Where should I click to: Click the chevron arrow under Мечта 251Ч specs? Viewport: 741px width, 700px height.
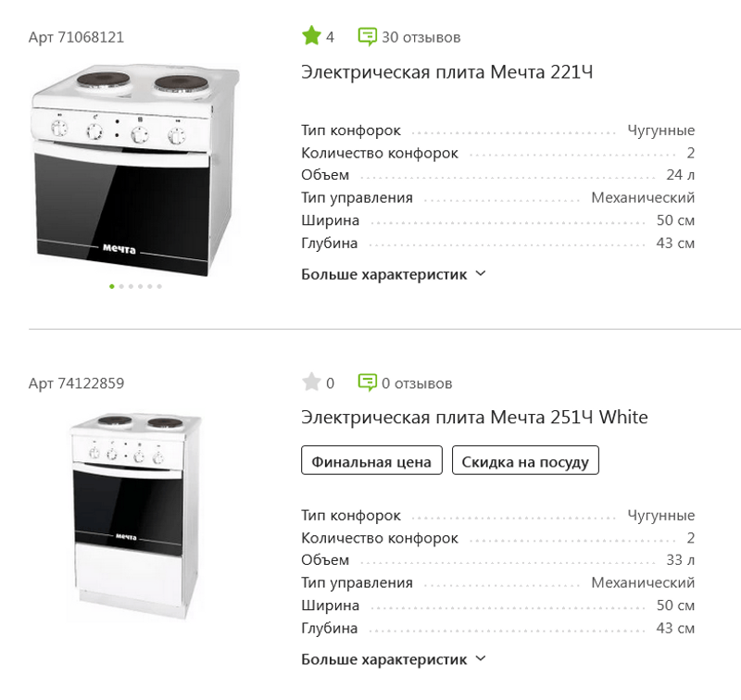(x=480, y=659)
